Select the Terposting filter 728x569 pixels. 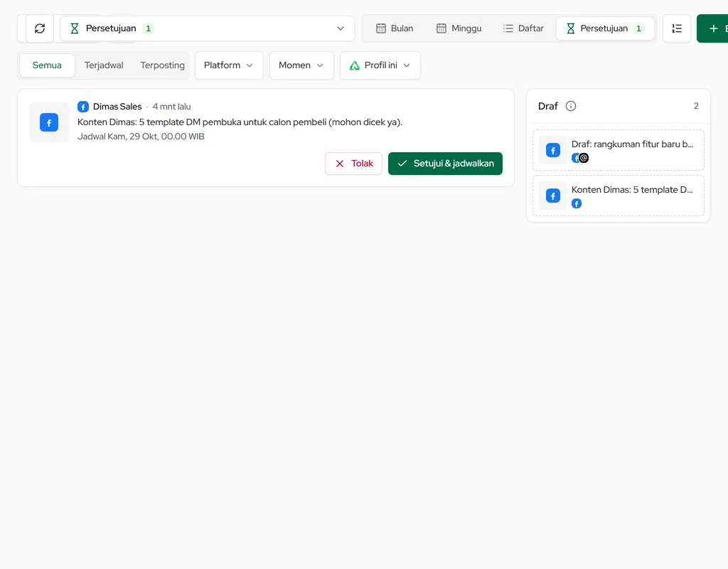pos(163,65)
